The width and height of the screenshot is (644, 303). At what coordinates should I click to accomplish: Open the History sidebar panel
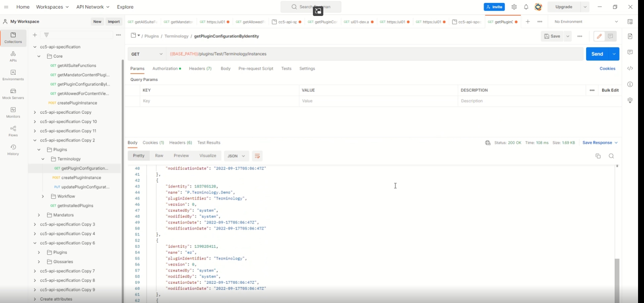[13, 150]
